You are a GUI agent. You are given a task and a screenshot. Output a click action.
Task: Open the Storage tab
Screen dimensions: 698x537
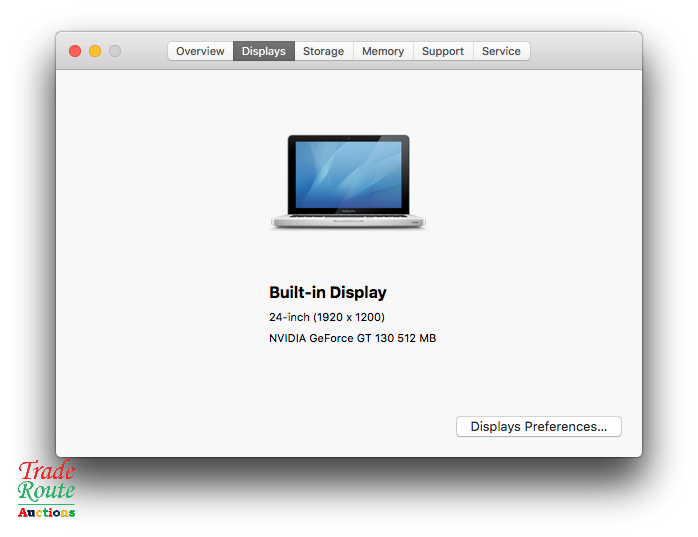(x=323, y=51)
